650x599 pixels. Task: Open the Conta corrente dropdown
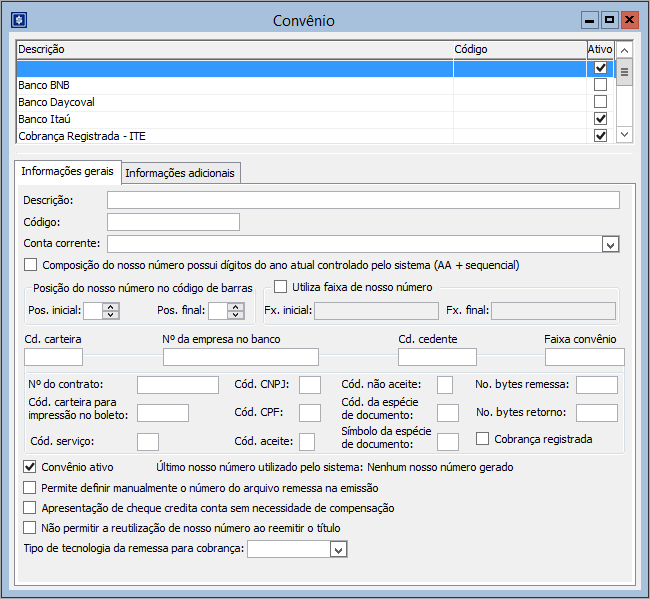[x=610, y=244]
